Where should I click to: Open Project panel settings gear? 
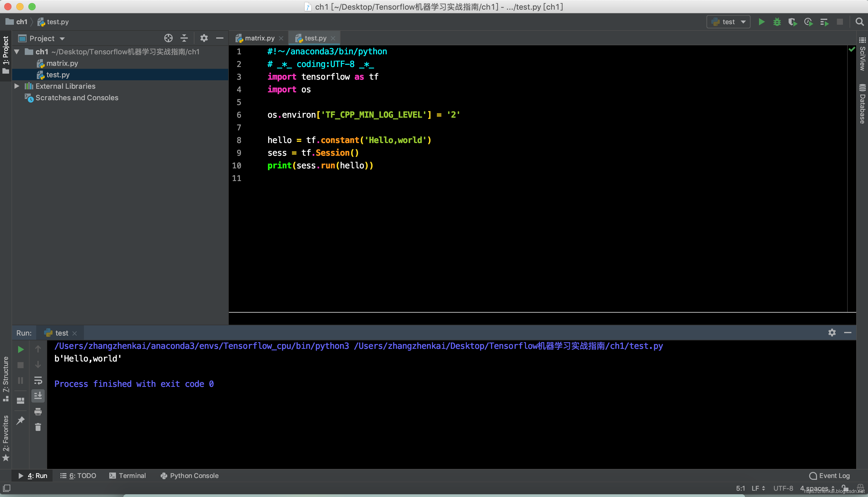tap(204, 38)
